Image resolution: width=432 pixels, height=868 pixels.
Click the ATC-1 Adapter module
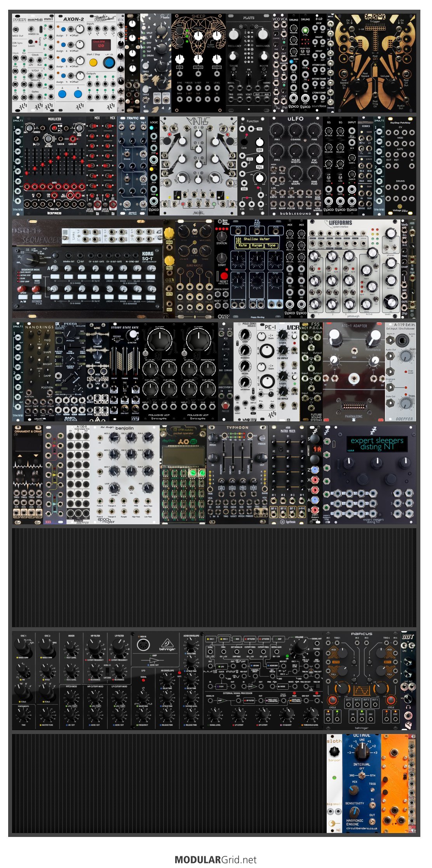coord(354,372)
